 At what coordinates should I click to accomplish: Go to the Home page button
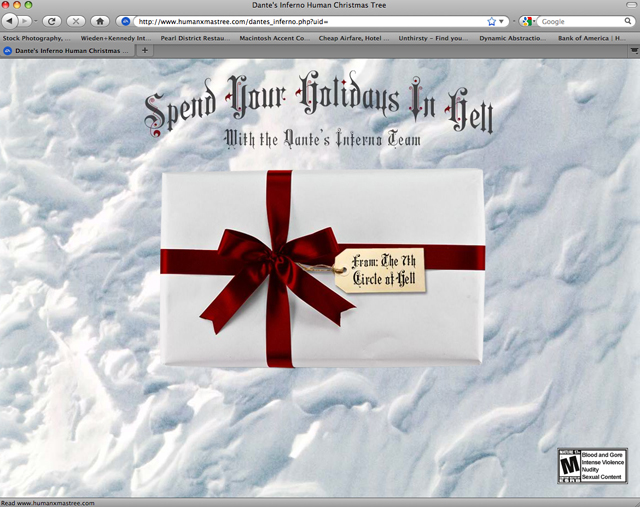pyautogui.click(x=100, y=21)
